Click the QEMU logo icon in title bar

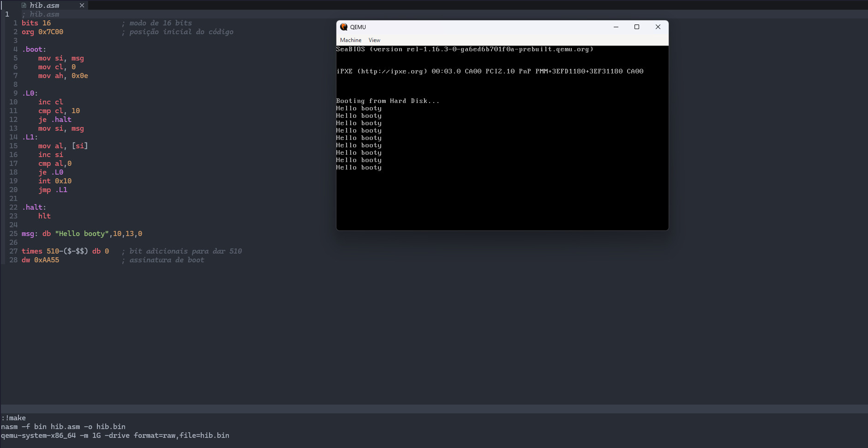(344, 27)
